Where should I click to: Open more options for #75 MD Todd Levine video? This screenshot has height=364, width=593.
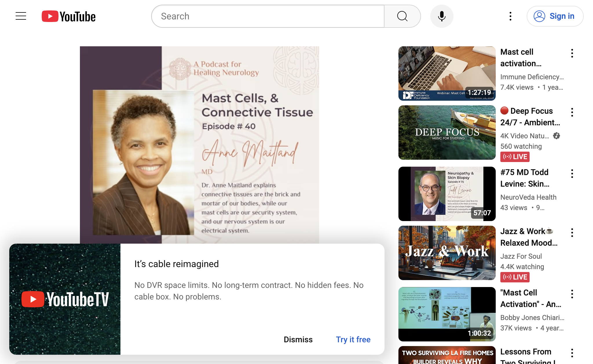572,174
